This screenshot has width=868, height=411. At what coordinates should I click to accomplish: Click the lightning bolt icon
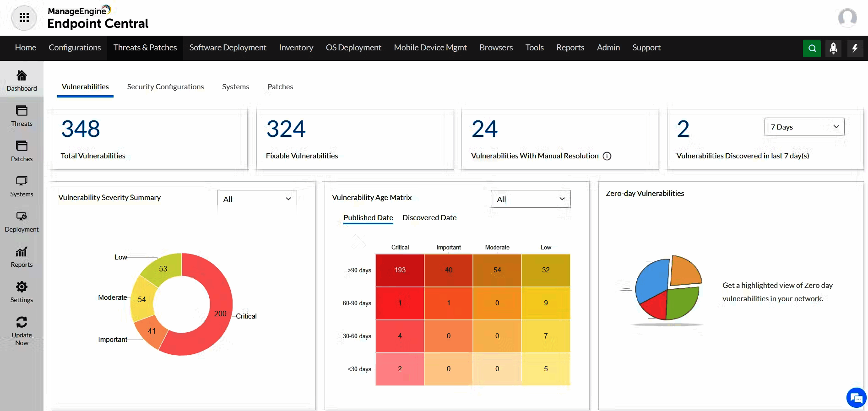coord(854,48)
